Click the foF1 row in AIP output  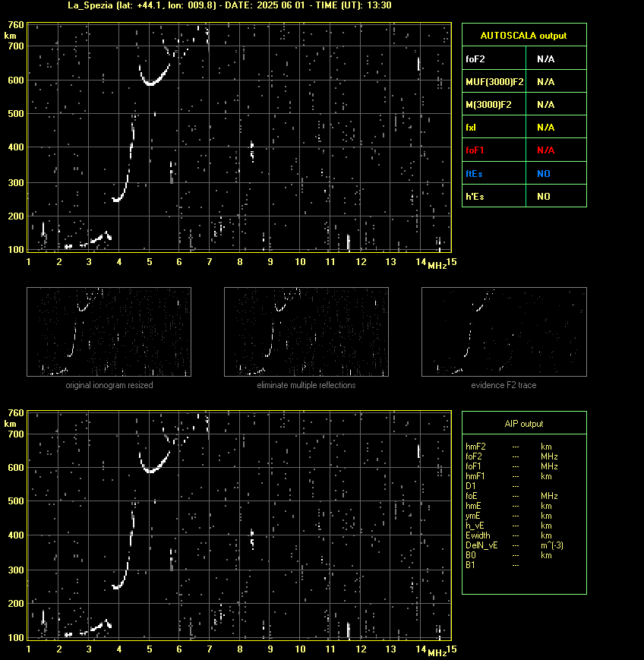tap(512, 466)
